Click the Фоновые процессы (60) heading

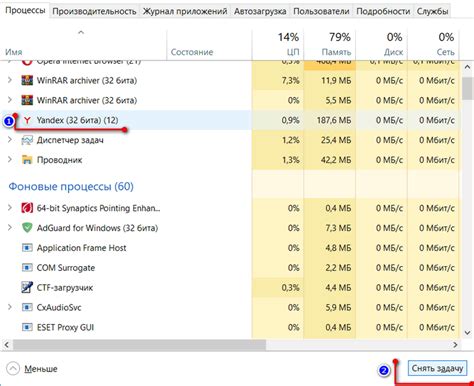[71, 186]
